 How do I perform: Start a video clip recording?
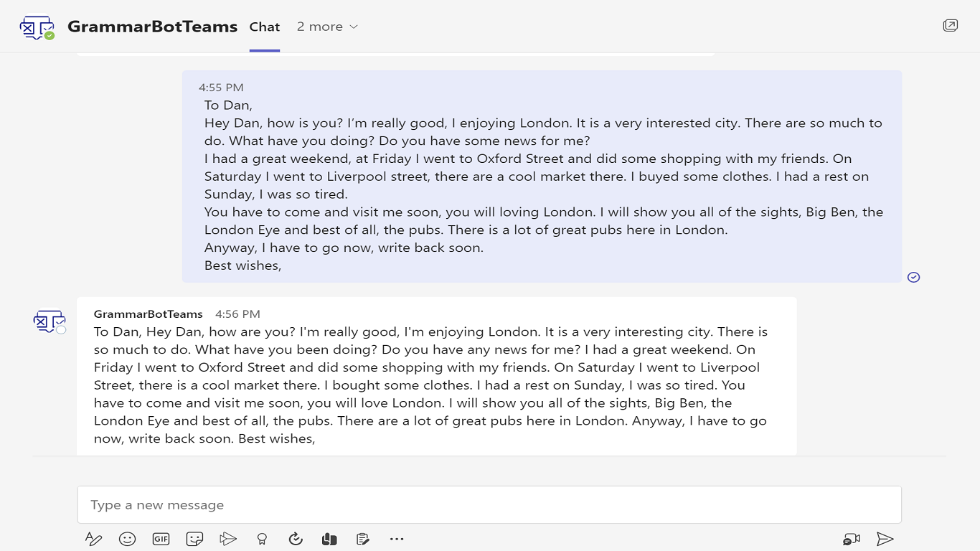(x=852, y=539)
